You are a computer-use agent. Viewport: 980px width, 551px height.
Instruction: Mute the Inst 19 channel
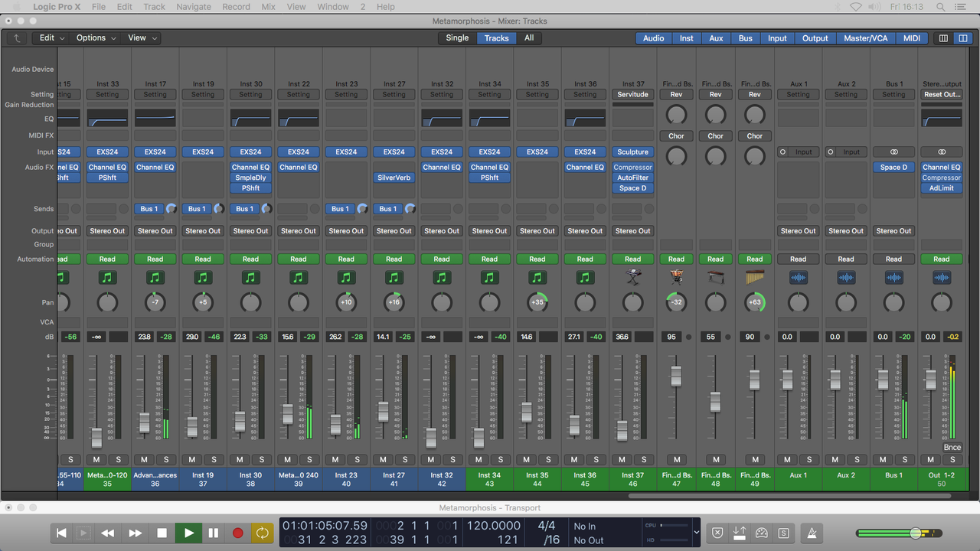191,459
